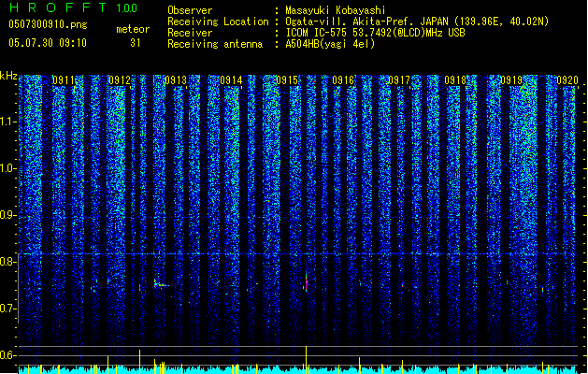This screenshot has width=588, height=374.
Task: Click the meteor count value 31
Action: [136, 43]
